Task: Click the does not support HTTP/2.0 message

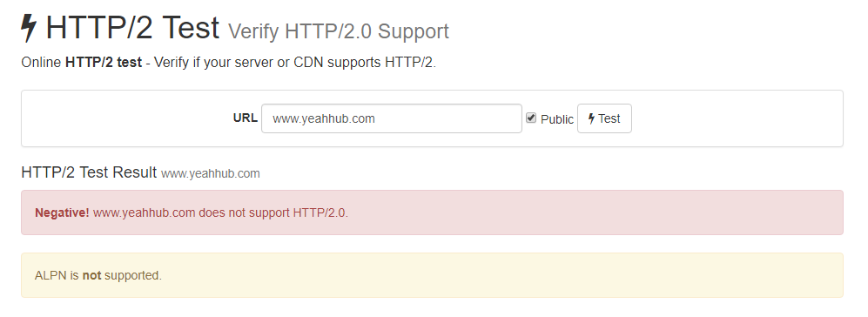Action: pos(273,212)
